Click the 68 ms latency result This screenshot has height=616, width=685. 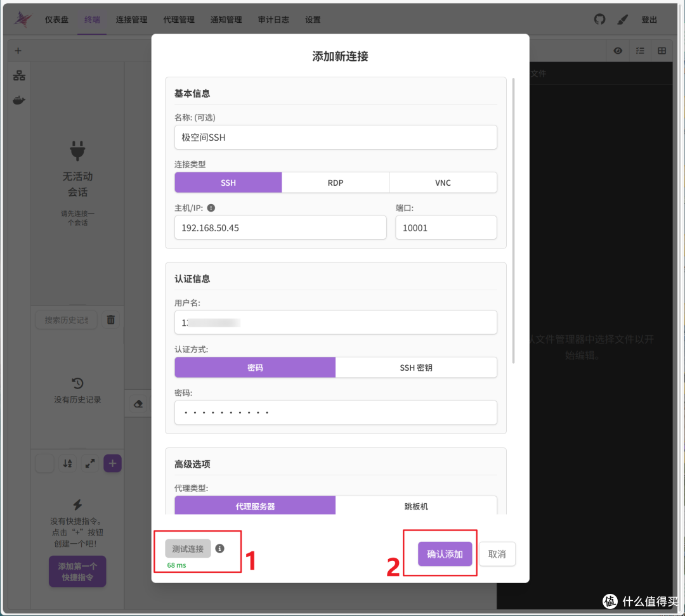pos(176,565)
